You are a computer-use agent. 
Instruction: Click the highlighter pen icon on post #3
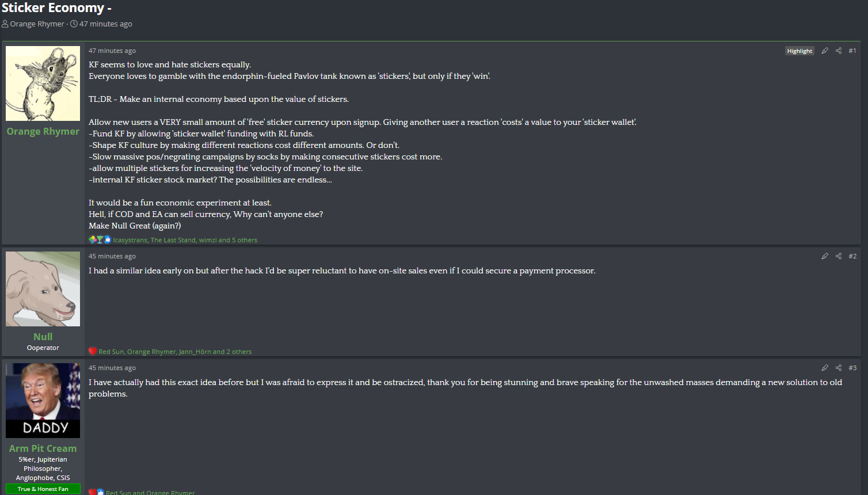[x=825, y=368]
